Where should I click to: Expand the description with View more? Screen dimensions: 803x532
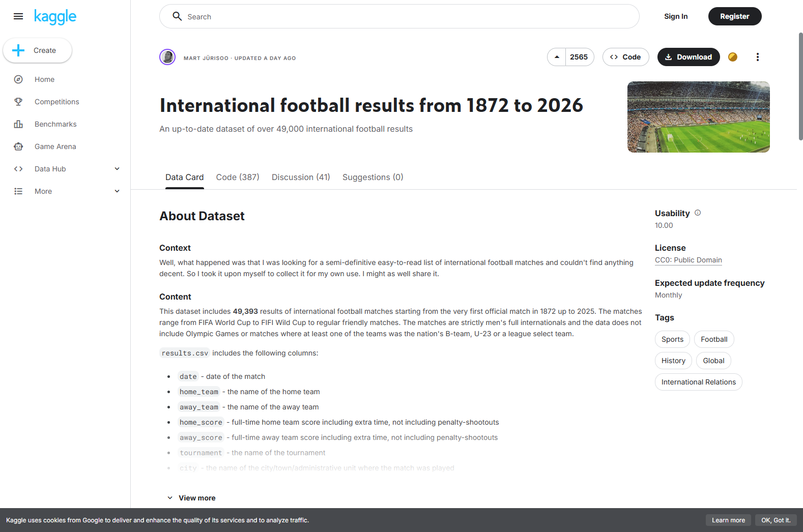coord(191,498)
